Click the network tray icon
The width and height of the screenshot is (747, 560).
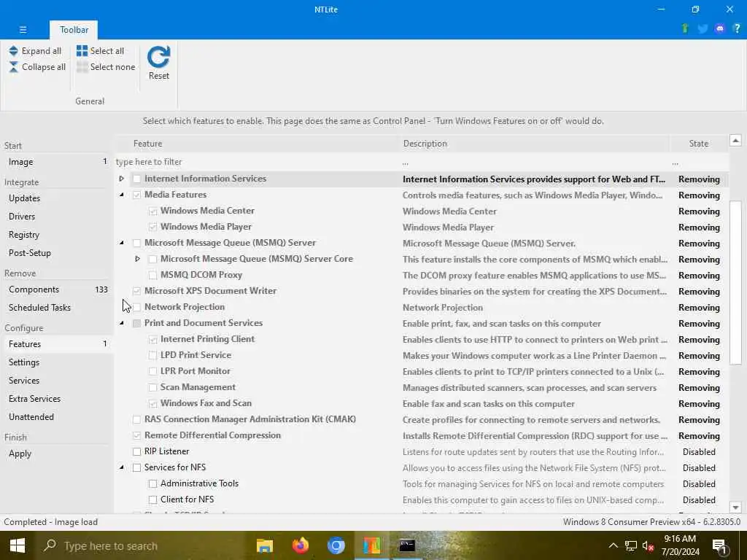click(631, 545)
